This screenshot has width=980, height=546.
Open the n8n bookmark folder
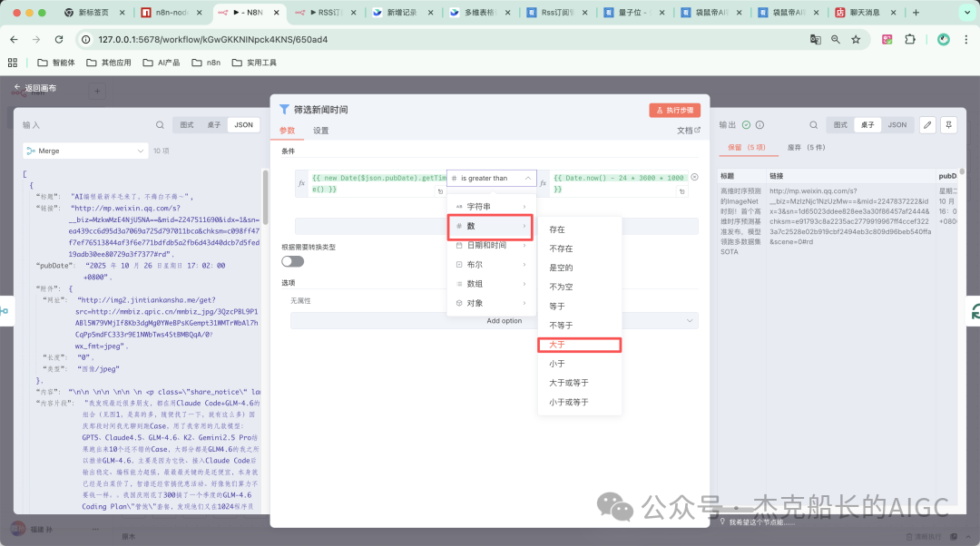206,63
